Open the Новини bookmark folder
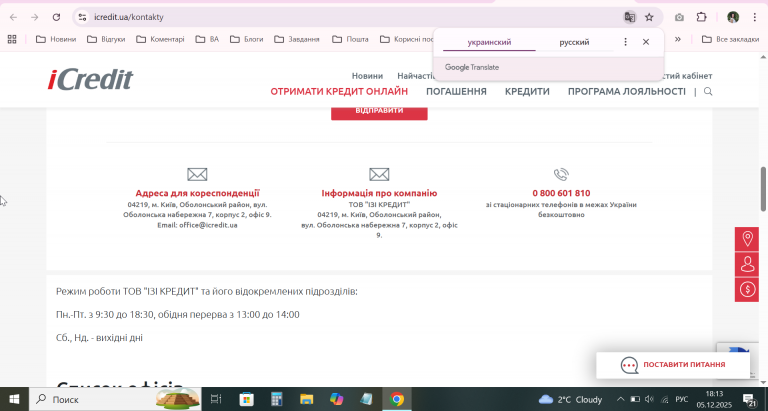 tap(56, 39)
